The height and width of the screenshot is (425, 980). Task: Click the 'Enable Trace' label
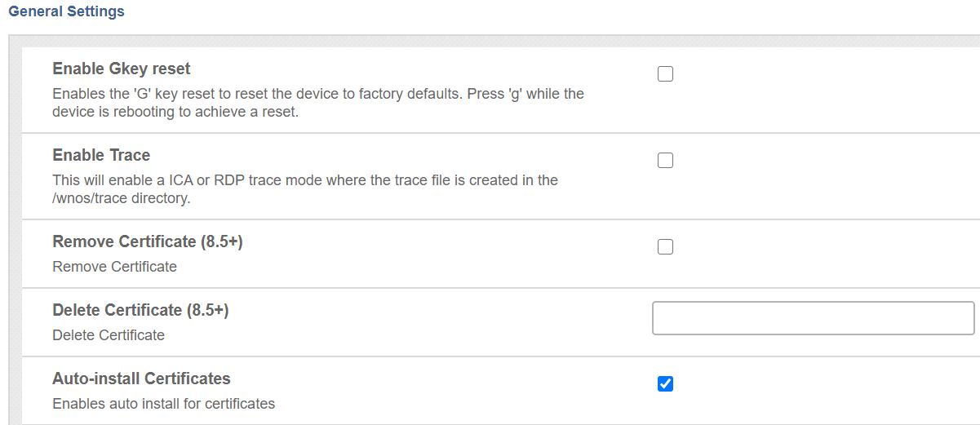tap(101, 155)
